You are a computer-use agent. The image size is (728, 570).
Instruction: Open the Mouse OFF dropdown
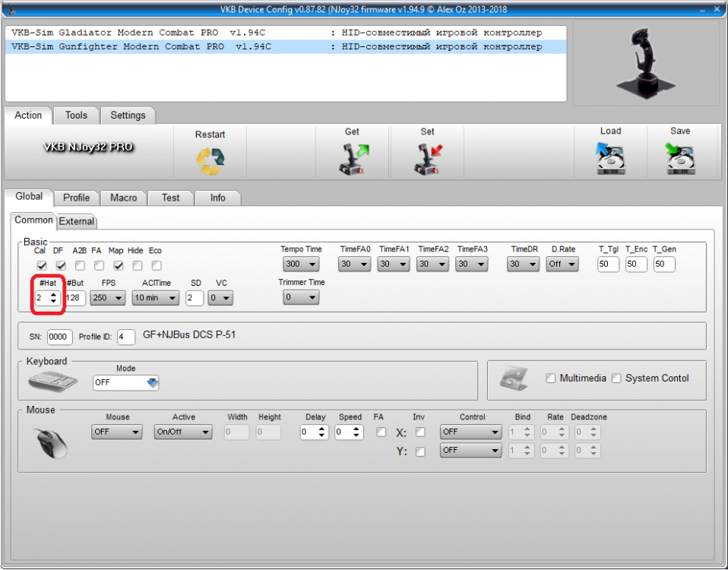(x=116, y=432)
